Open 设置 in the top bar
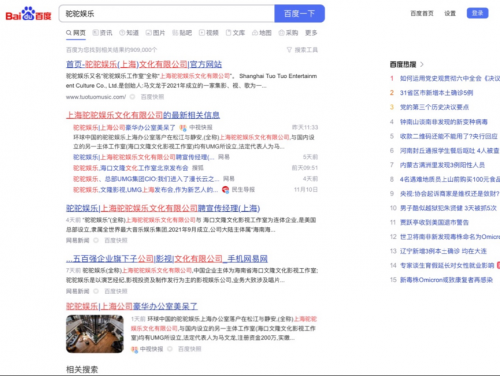Image resolution: width=500 pixels, height=376 pixels. 450,13
